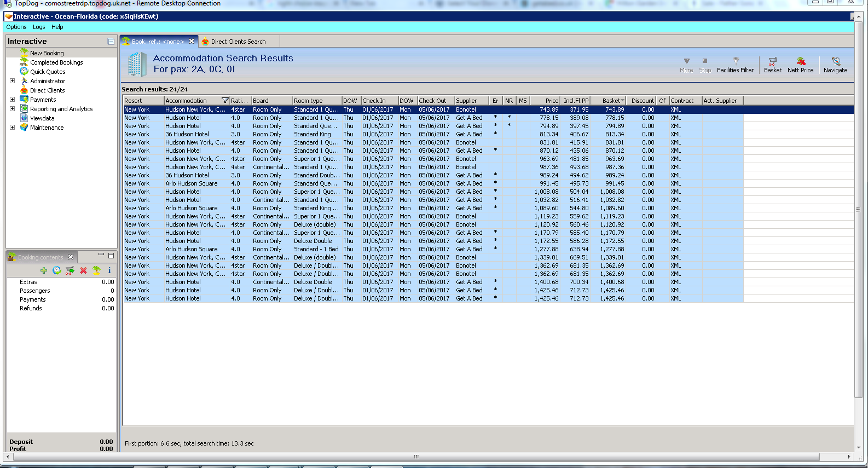Open the Basket from the results toolbar
This screenshot has height=468, width=868.
pyautogui.click(x=773, y=65)
